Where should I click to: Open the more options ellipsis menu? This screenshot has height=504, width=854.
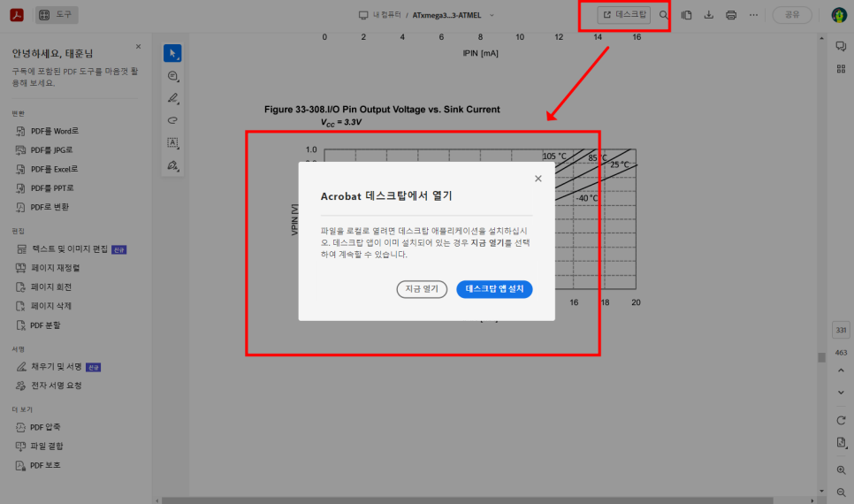tap(753, 15)
